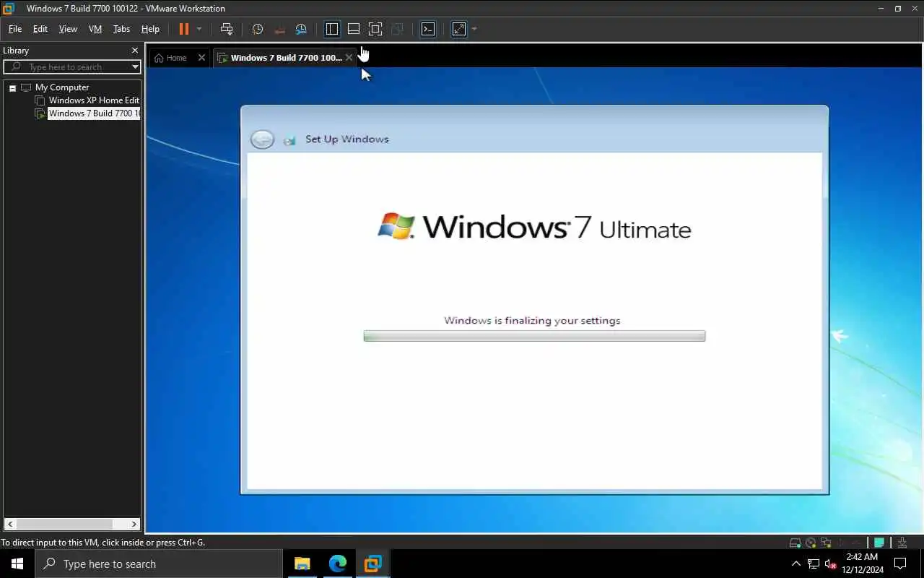This screenshot has height=578, width=924.
Task: Open Microsoft Edge from the taskbar
Action: pos(337,564)
